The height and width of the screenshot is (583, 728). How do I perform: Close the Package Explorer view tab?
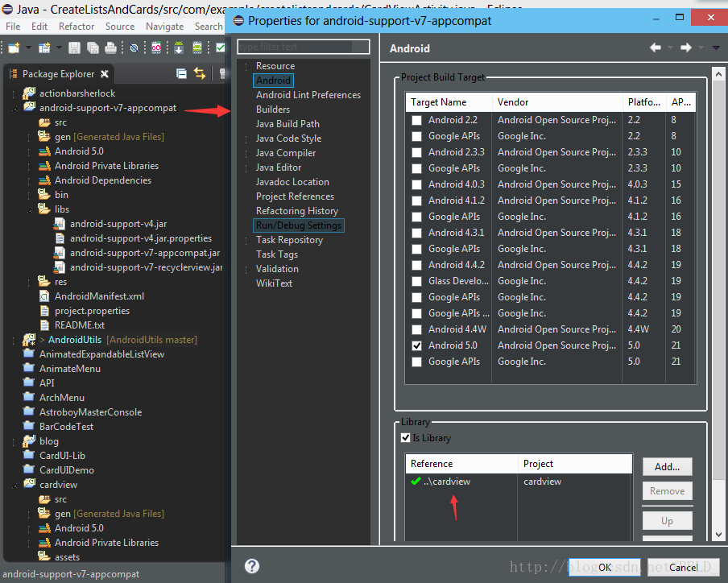pos(105,74)
